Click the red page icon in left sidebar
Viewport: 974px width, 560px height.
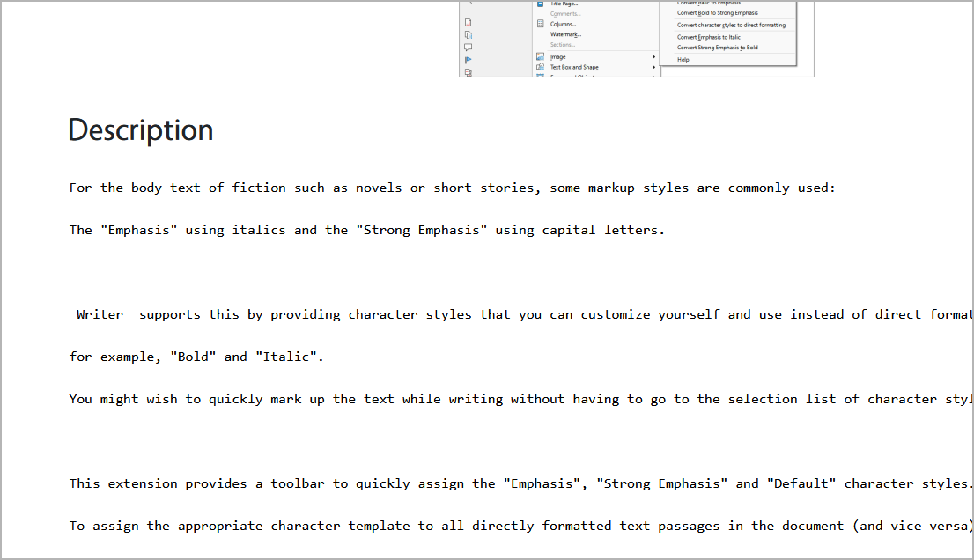click(x=469, y=22)
